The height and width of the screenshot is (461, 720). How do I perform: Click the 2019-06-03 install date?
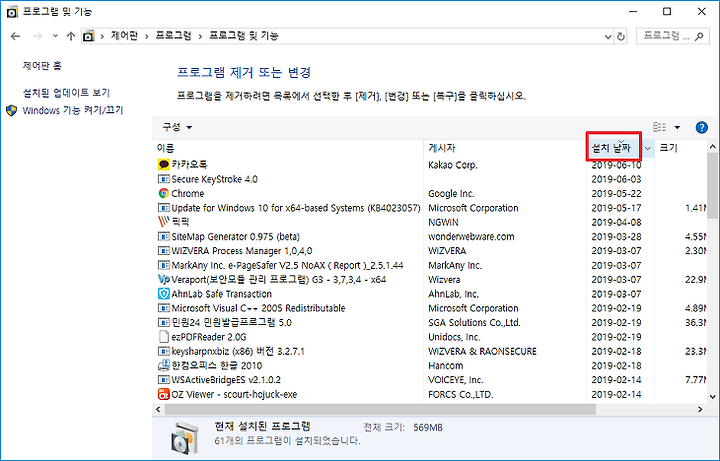(x=616, y=179)
